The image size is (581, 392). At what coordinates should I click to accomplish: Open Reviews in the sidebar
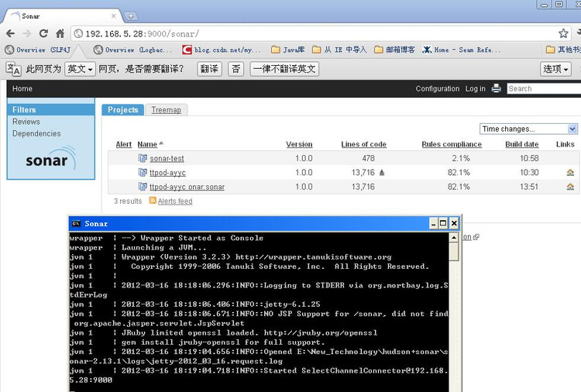(x=26, y=122)
